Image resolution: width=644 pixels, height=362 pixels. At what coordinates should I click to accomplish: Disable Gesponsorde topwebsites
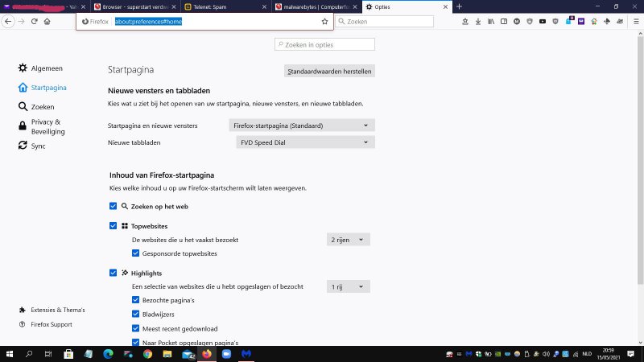click(135, 253)
